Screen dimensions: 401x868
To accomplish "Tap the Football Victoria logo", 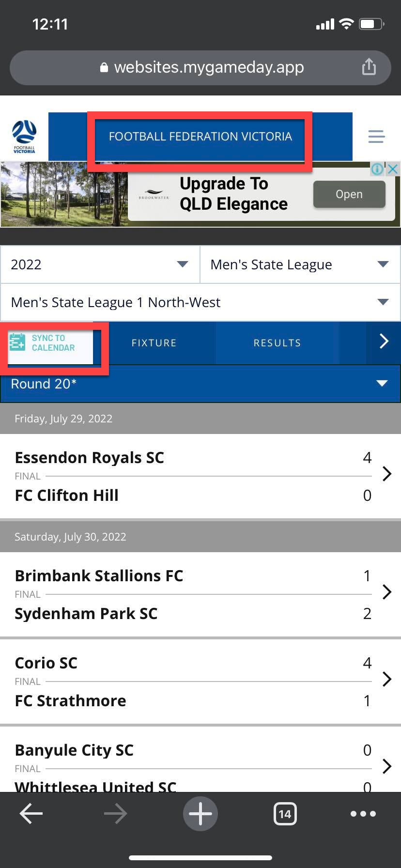I will (x=24, y=136).
